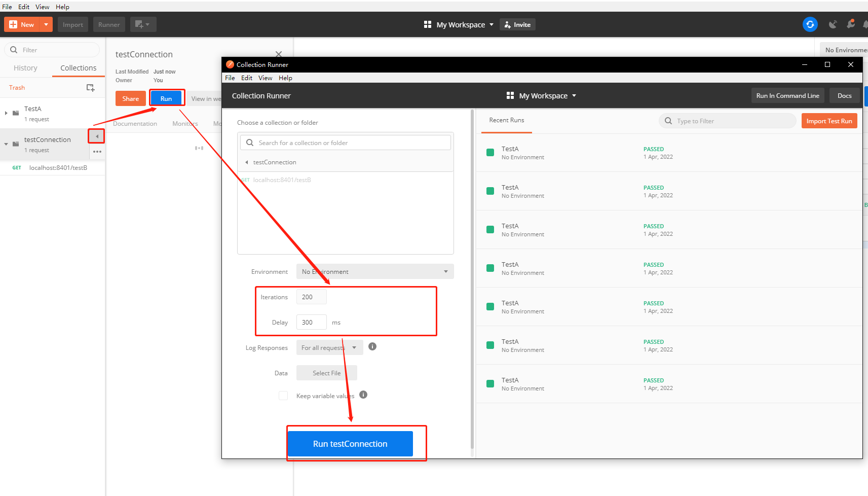Open the first TestA recent run
868x496 pixels.
(x=669, y=153)
